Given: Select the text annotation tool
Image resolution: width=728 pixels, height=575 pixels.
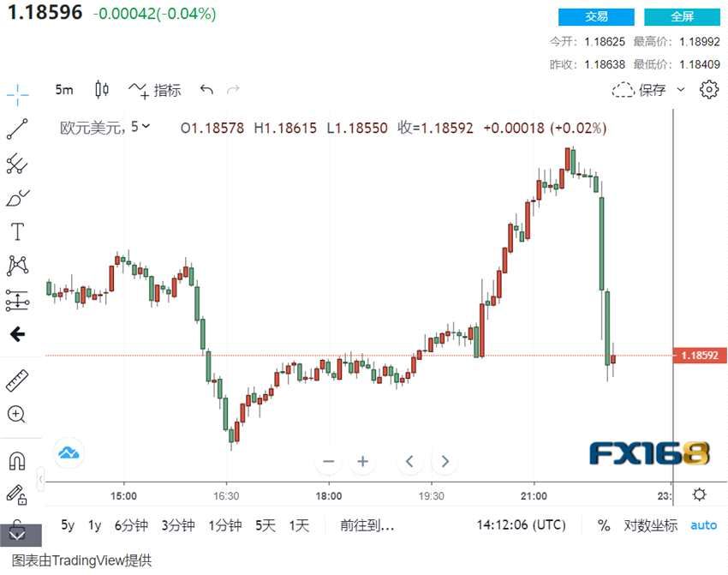Looking at the screenshot, I should 17,232.
